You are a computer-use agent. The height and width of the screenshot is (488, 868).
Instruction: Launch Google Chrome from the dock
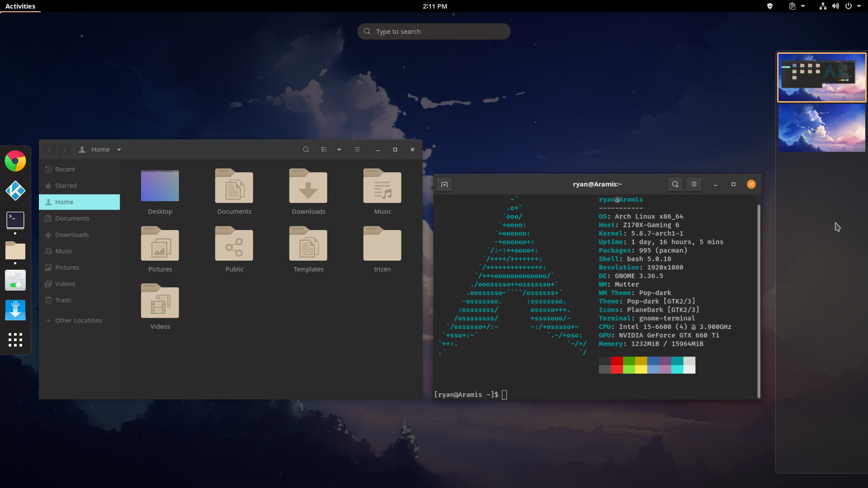(x=15, y=161)
